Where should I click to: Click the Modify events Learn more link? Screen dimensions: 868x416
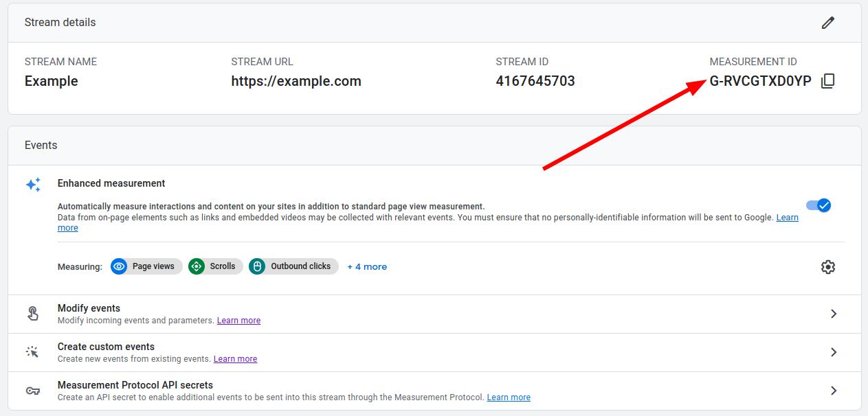coord(238,320)
